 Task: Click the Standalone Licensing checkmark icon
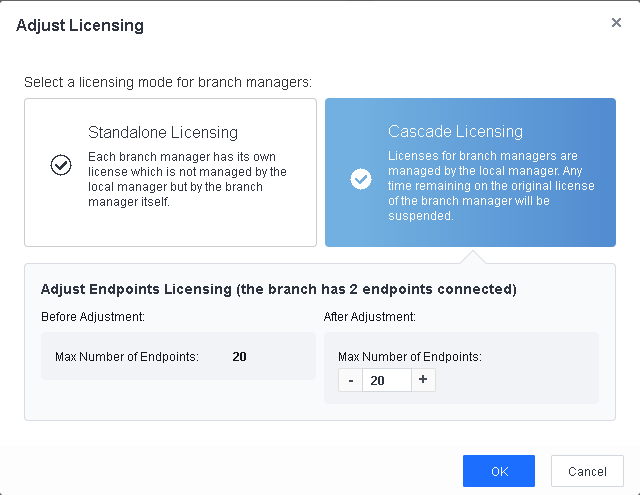pyautogui.click(x=61, y=165)
